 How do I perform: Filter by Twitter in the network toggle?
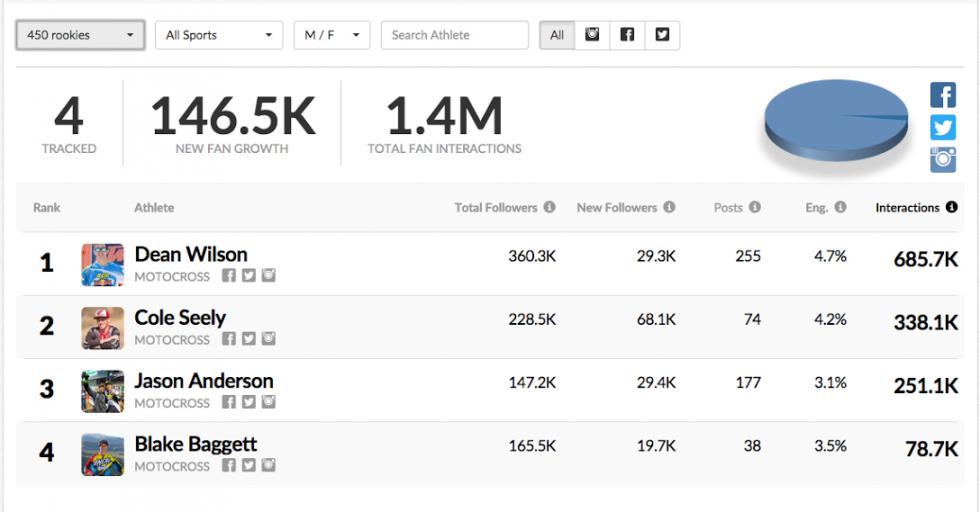662,35
